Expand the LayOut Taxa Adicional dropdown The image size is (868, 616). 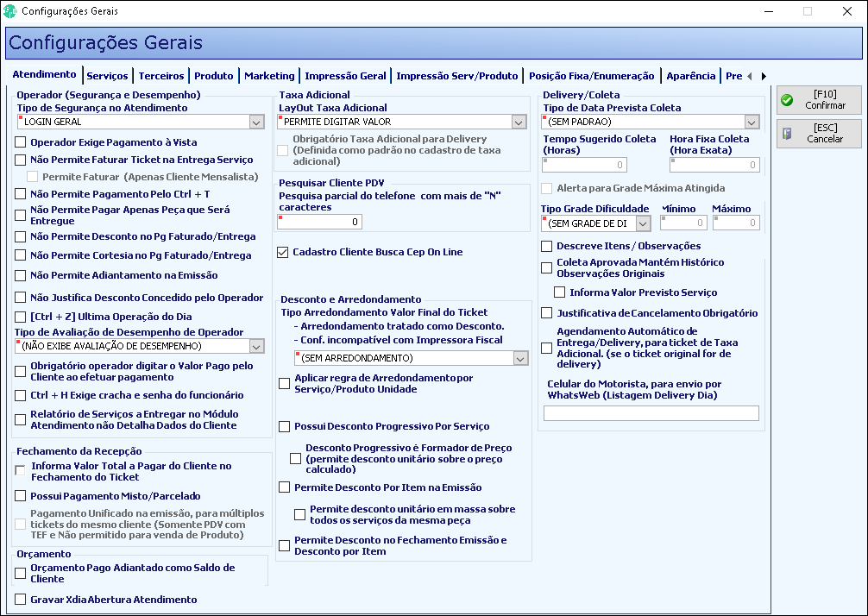point(519,123)
